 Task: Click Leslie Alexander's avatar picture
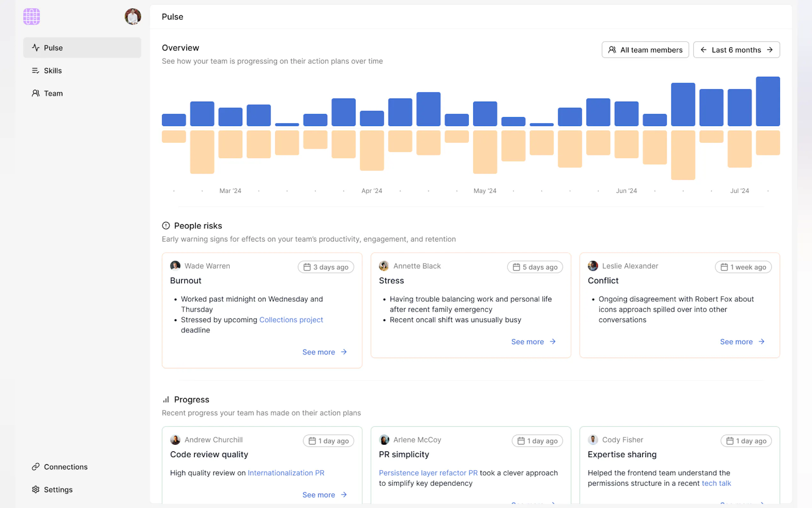point(593,266)
